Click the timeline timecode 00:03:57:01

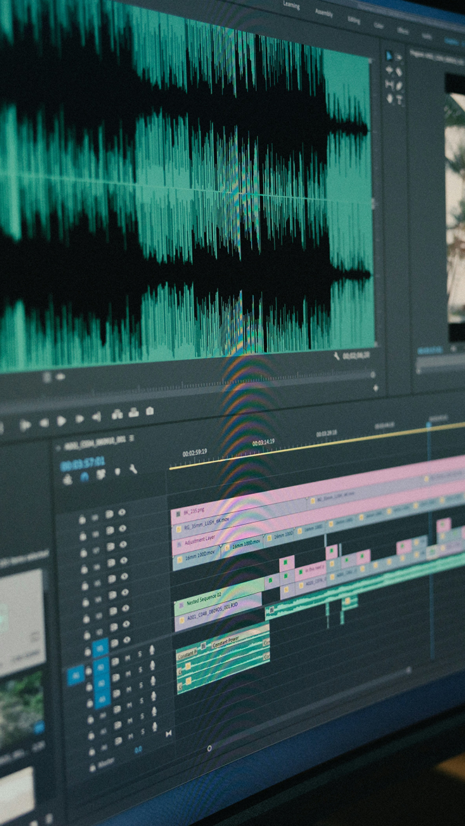tap(82, 464)
